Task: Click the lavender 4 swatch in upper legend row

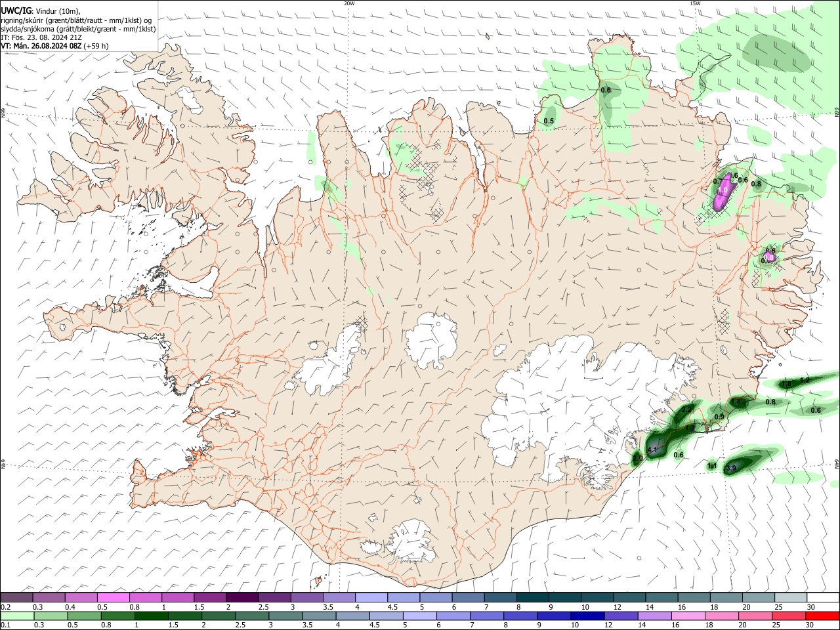Action: pos(371,598)
